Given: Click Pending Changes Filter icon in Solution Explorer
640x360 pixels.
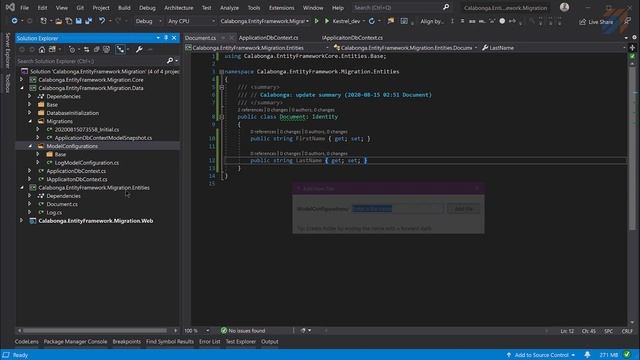Looking at the screenshot, I should click(72, 49).
